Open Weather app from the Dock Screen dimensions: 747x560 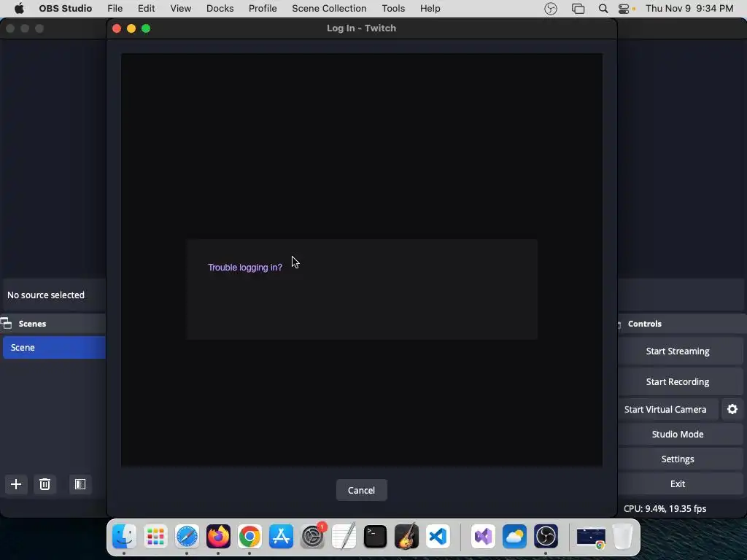coord(514,537)
